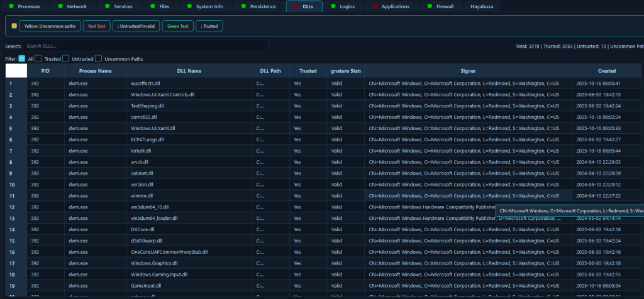Select the wuceffects.dll row entry
The height and width of the screenshot is (299, 644).
click(x=145, y=83)
